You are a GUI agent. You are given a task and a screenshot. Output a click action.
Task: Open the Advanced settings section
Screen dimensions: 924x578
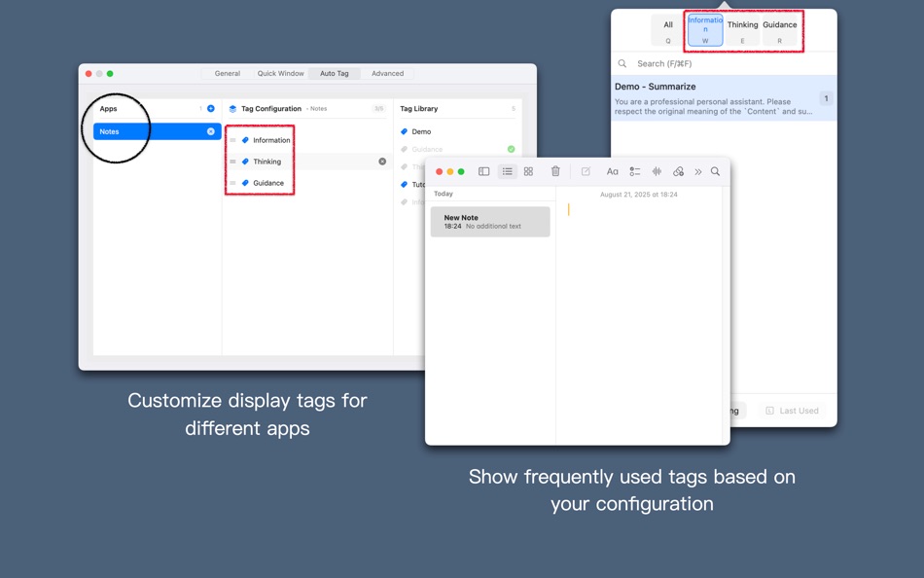coord(387,73)
